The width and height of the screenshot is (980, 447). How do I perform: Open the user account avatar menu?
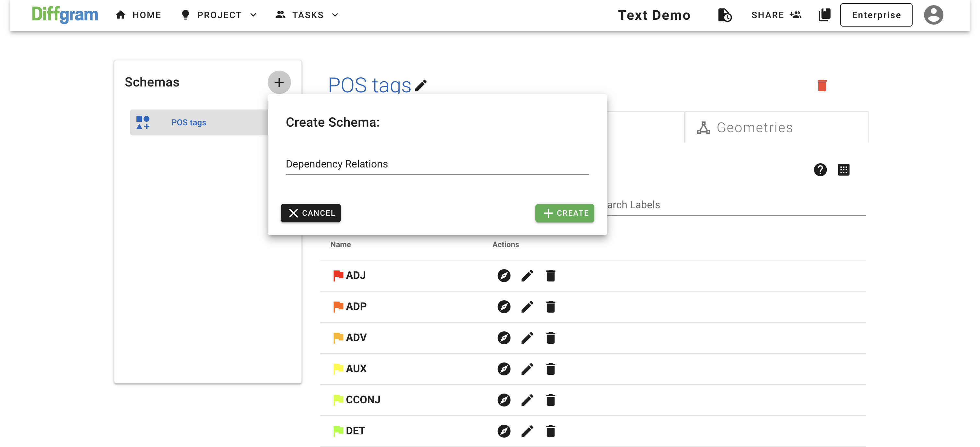click(x=933, y=15)
